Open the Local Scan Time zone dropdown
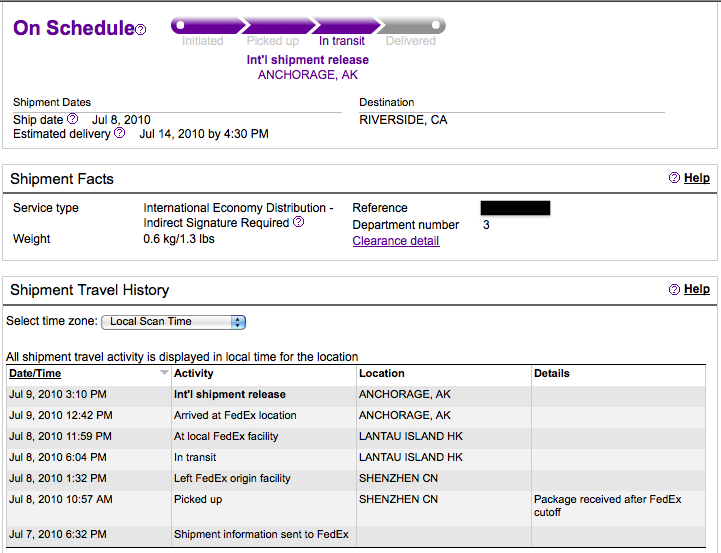Screen dimensions: 721x553 (x=174, y=322)
